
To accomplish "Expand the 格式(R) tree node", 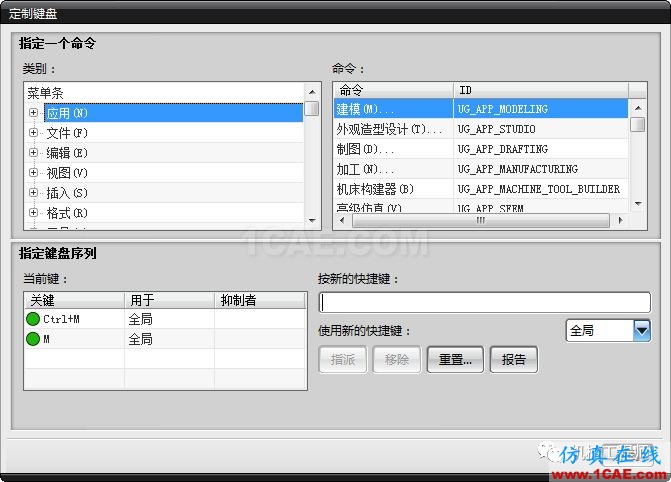I will click(33, 212).
